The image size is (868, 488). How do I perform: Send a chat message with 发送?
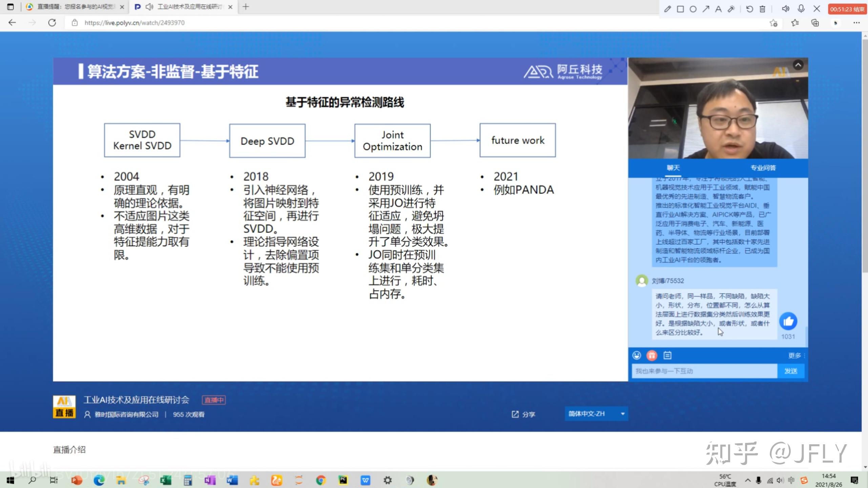click(791, 371)
